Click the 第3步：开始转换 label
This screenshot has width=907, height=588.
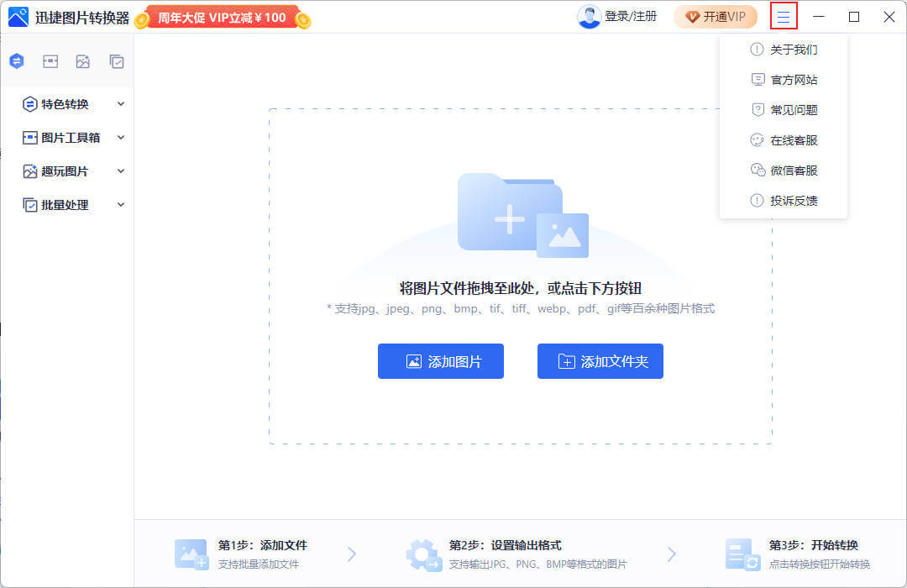[813, 545]
